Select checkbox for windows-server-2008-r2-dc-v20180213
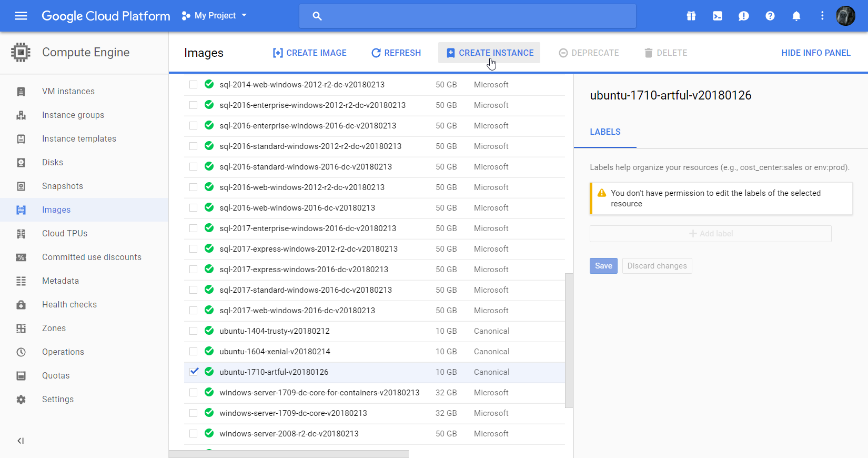Viewport: 868px width, 458px height. (194, 433)
